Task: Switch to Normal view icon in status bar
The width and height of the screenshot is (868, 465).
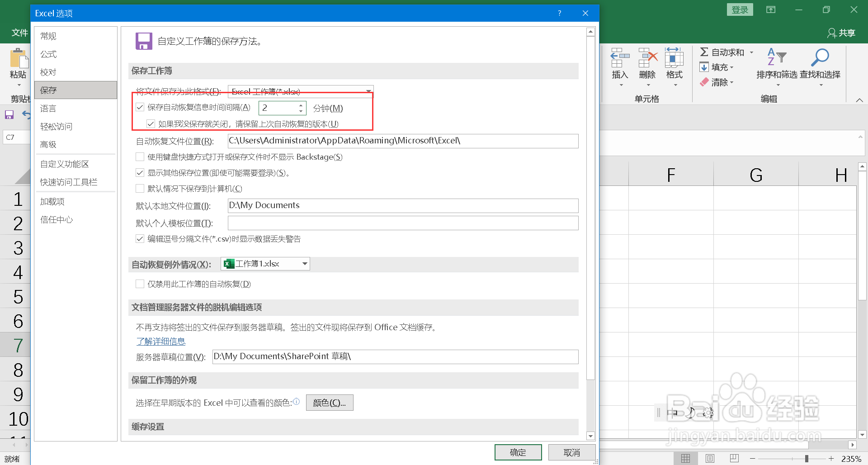Action: coord(686,459)
